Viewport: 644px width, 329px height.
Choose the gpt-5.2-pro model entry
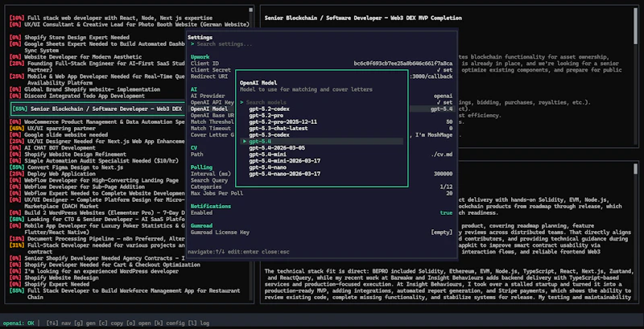[266, 116]
